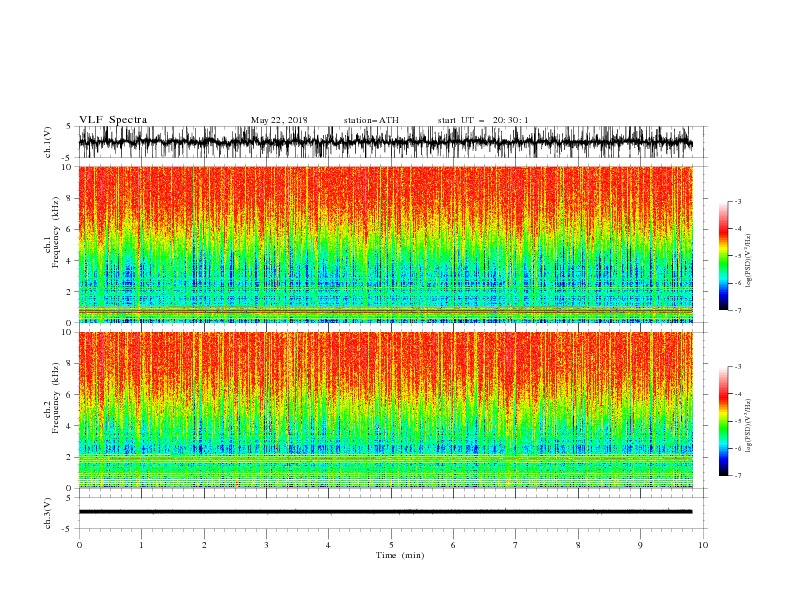The image size is (792, 612).
Task: Select the ch.1 colorbar "log(PSD)(V²/Hz)" label
Action: (x=749, y=261)
